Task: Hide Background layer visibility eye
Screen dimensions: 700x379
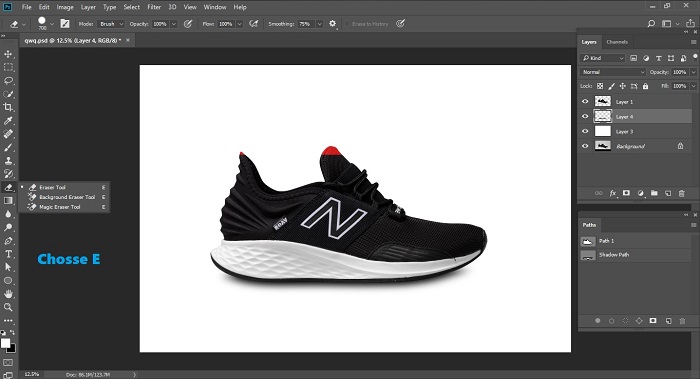Action: coord(585,146)
